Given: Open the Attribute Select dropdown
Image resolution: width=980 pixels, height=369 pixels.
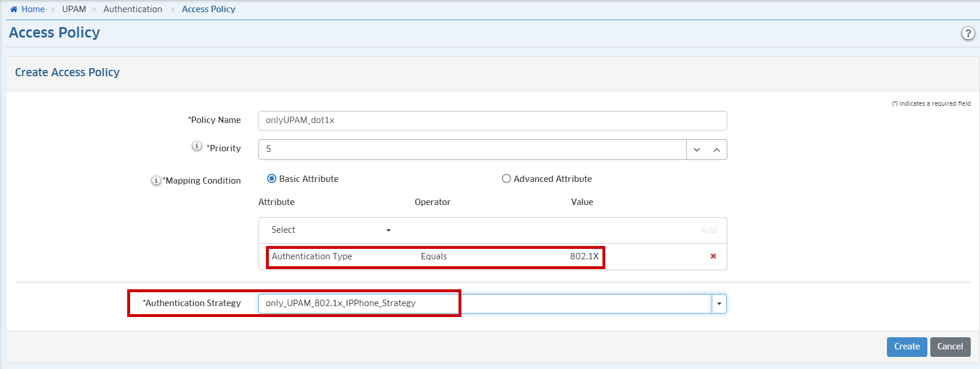Looking at the screenshot, I should 331,230.
